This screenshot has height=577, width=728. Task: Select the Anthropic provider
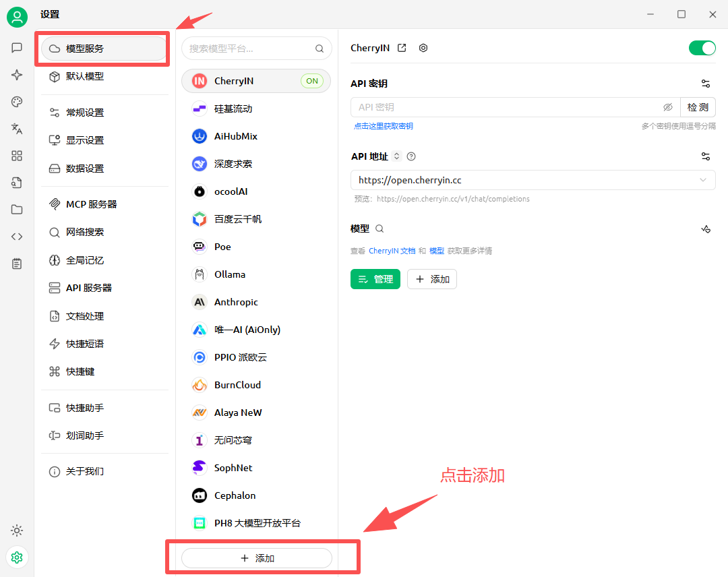coord(256,302)
